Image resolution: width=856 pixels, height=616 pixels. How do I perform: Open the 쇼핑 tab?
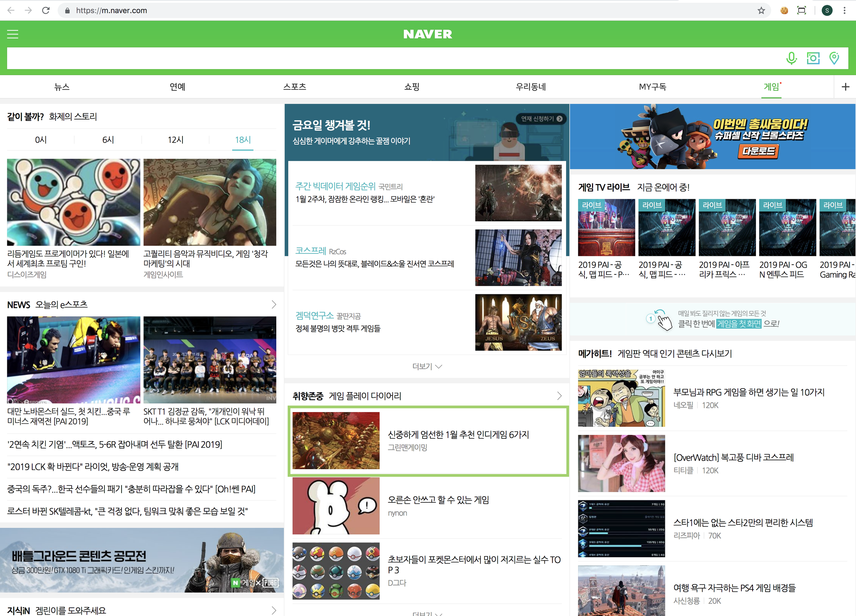coord(412,87)
